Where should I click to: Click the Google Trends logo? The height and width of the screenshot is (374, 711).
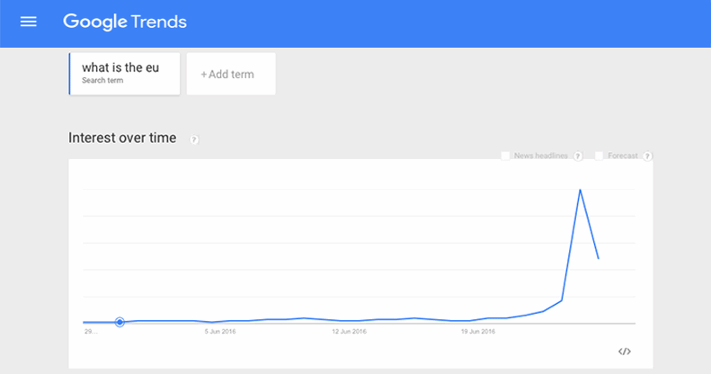[x=125, y=22]
